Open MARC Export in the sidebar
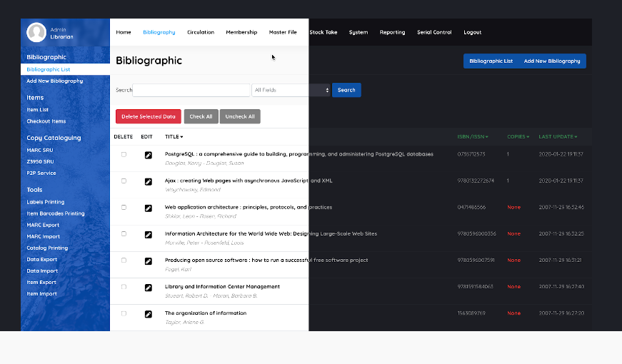Screen dimensions: 622x364 pyautogui.click(x=43, y=225)
